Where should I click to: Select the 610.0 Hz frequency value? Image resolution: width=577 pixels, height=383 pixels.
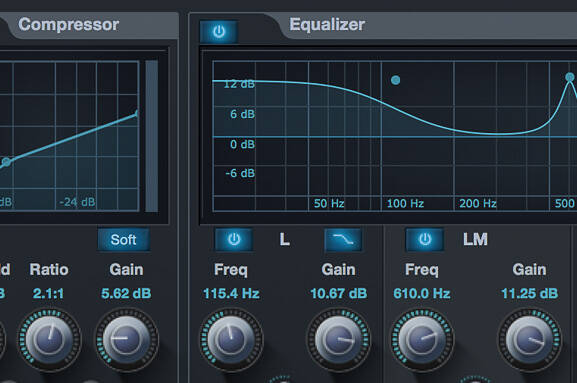point(422,294)
